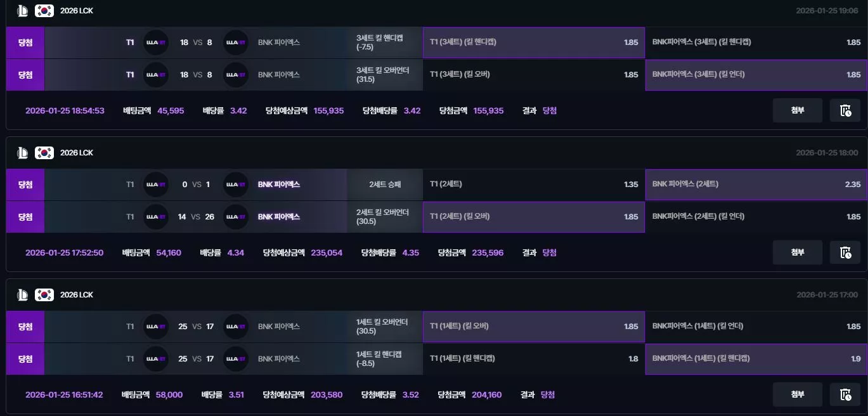Click T1 team logo in 3세트 킬 핸디캡 row
Viewport: 868px width, 416px height.
click(156, 42)
